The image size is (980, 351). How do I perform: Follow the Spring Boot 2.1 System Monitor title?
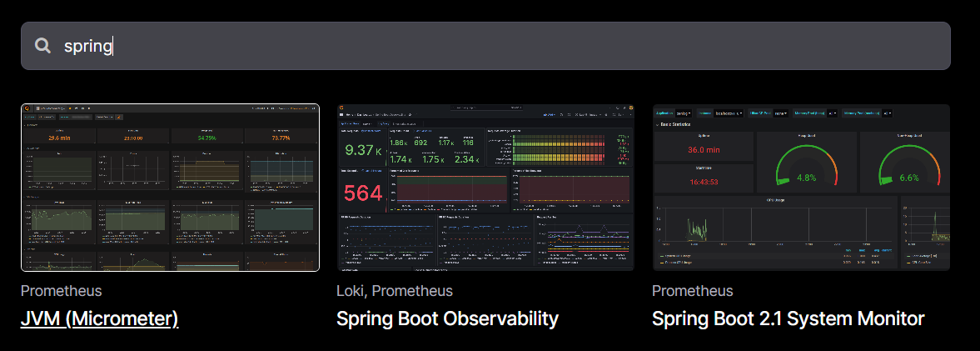788,318
